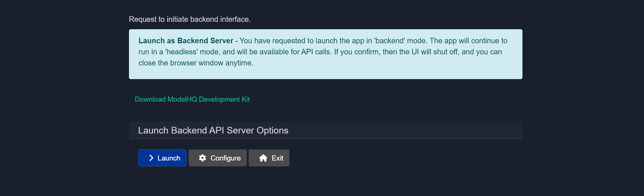The width and height of the screenshot is (644, 196).
Task: Click the house icon on Exit
Action: [x=263, y=158]
